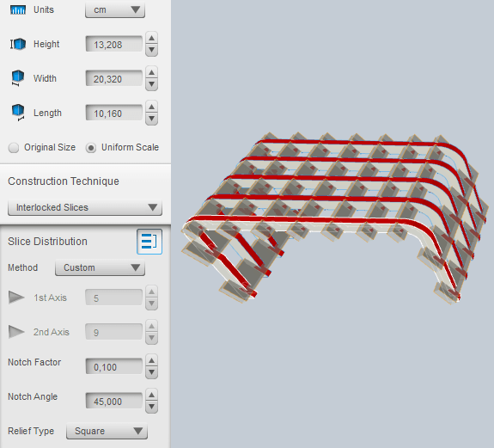Click the 2nd Axis field showing 9

click(113, 332)
